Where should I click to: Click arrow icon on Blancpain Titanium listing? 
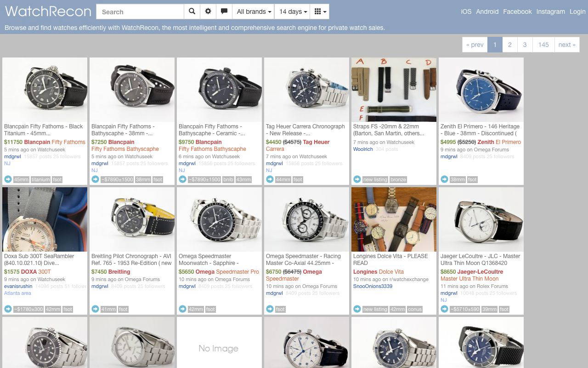(x=8, y=179)
